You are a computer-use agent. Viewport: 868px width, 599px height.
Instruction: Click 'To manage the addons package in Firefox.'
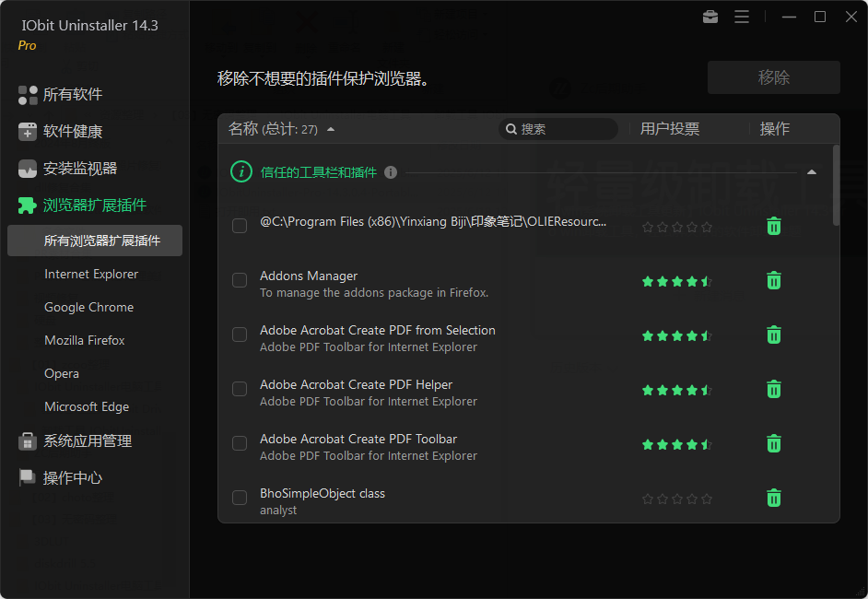374,293
